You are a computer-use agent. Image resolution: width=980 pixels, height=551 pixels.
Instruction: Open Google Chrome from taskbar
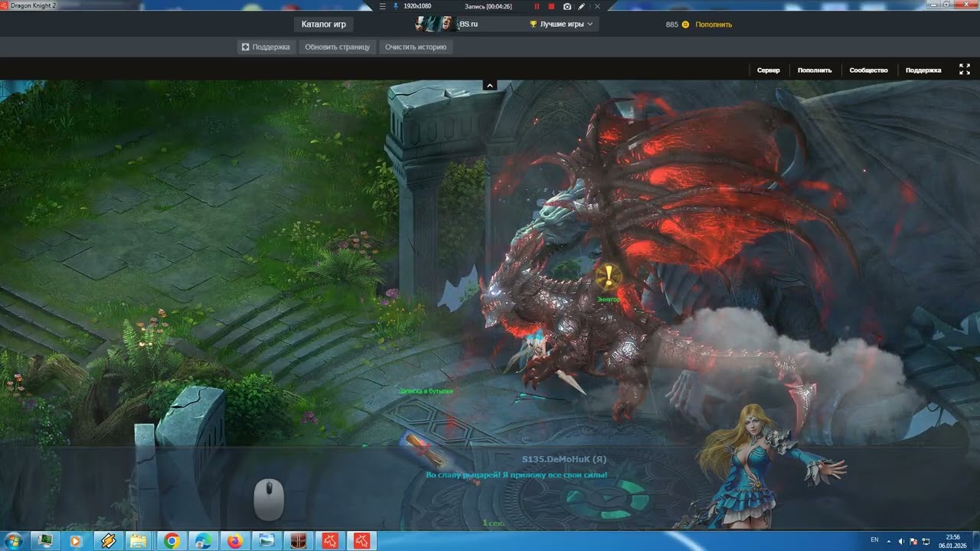point(171,540)
